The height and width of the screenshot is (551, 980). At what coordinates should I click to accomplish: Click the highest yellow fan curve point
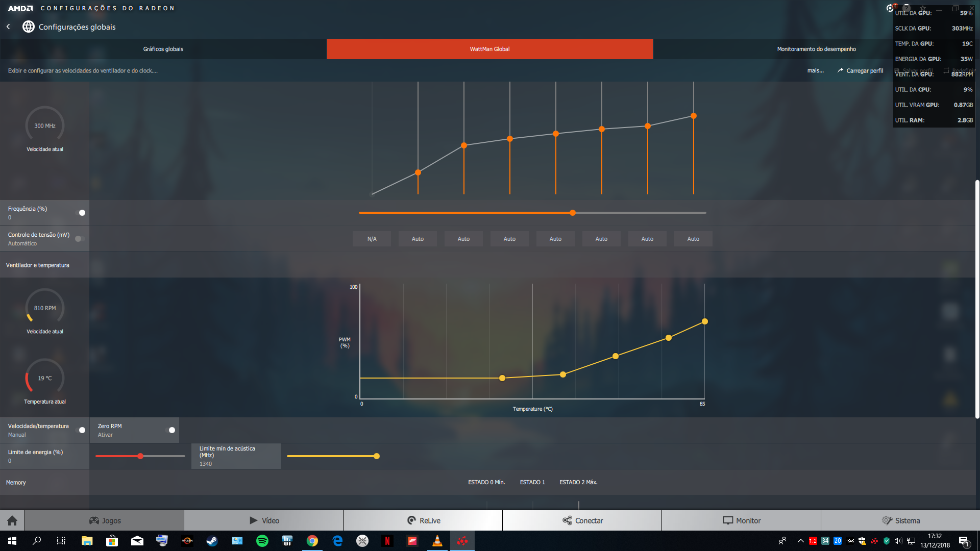point(705,321)
